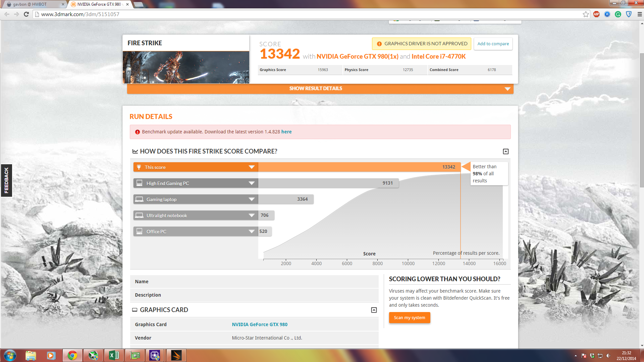644x362 pixels.
Task: Open the Adblock Plus extension
Action: coord(596,14)
